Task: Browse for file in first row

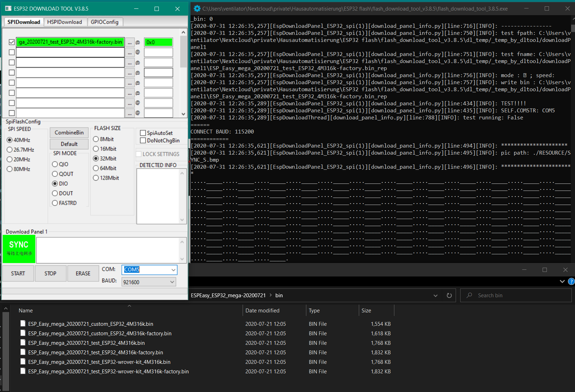Action: click(x=130, y=42)
